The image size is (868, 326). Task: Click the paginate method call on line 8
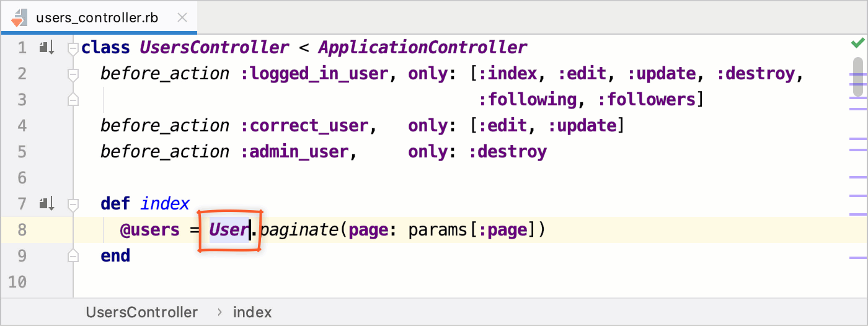point(299,230)
